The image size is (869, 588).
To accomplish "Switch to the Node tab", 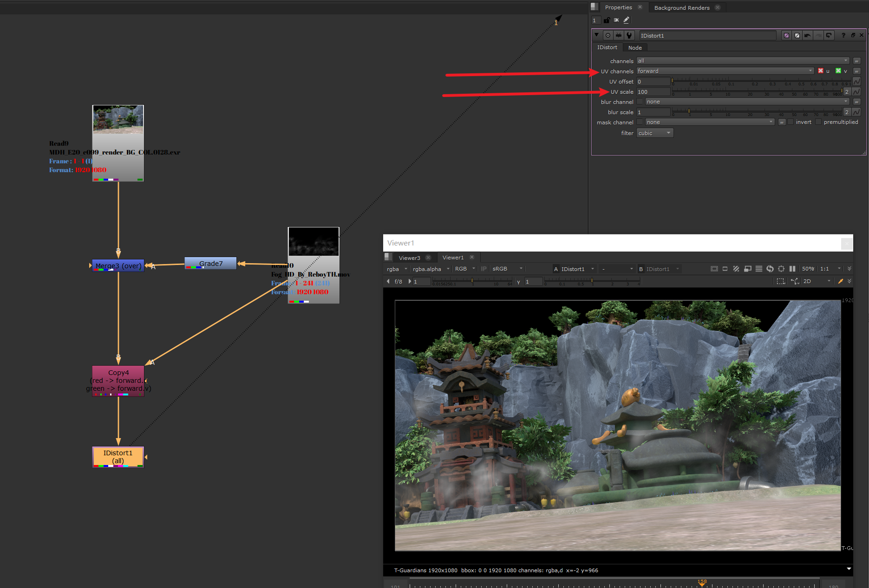I will 635,48.
